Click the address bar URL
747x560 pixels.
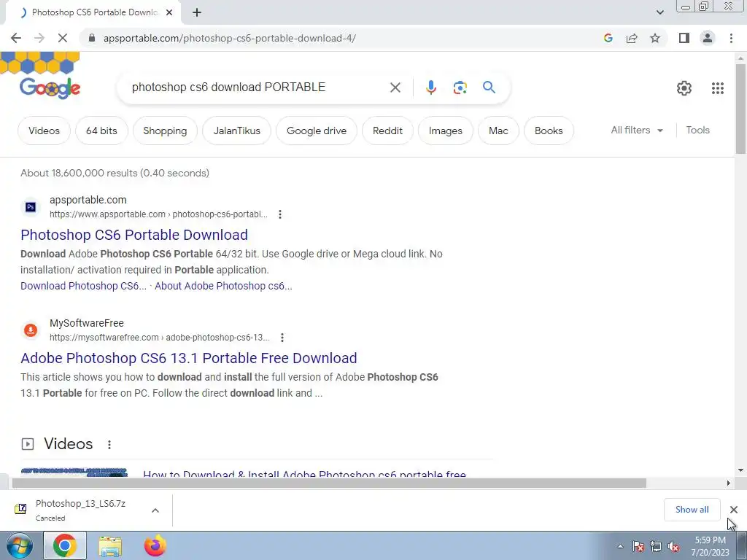(x=230, y=38)
